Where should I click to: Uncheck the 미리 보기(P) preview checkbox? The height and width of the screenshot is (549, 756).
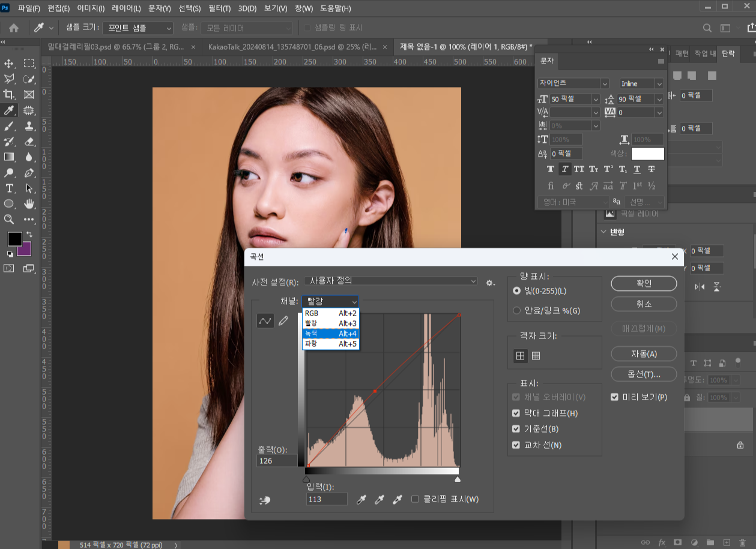click(615, 397)
